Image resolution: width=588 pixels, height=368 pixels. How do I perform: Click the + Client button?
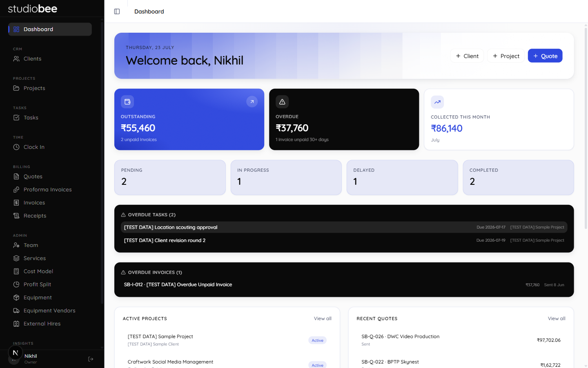pyautogui.click(x=467, y=56)
